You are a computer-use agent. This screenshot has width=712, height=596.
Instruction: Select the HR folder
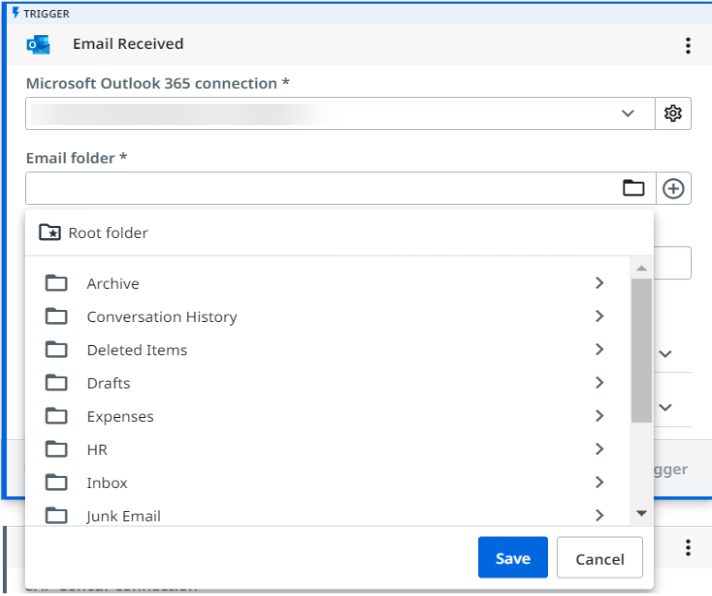tap(97, 450)
